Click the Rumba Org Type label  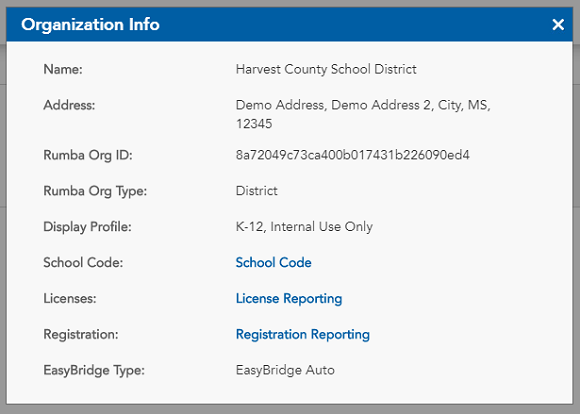(95, 191)
